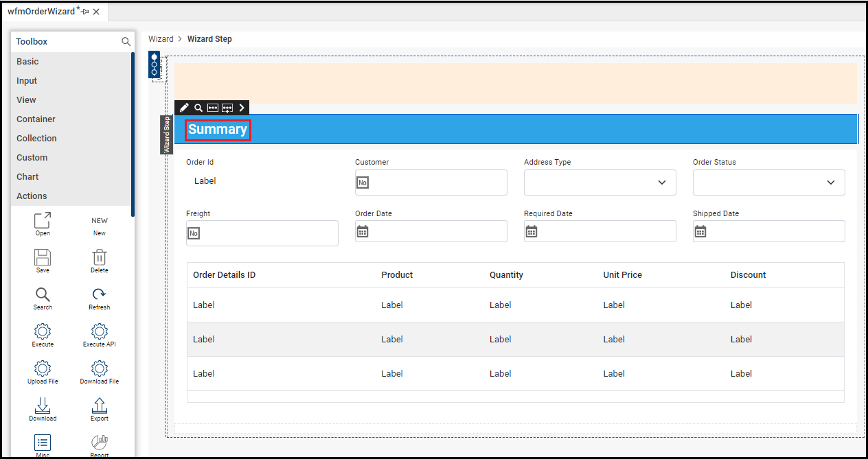Viewport: 868px width, 459px height.
Task: Select the Toolbox panel title
Action: click(32, 42)
